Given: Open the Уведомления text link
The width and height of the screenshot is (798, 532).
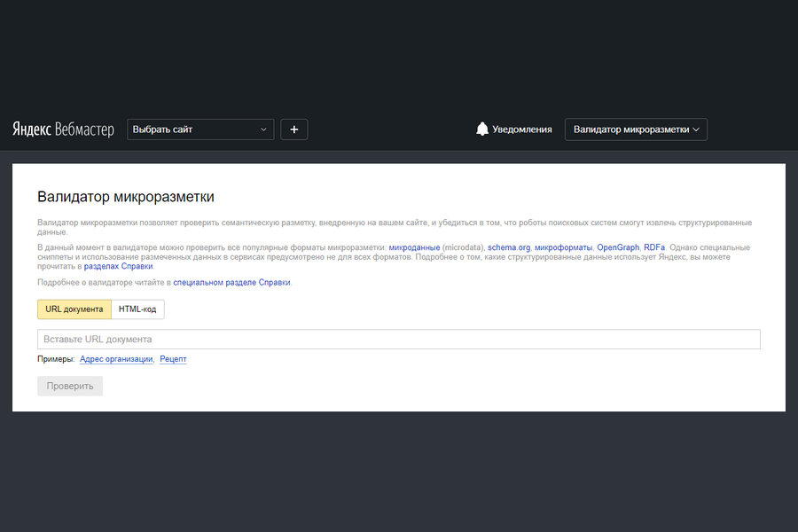Looking at the screenshot, I should click(522, 129).
